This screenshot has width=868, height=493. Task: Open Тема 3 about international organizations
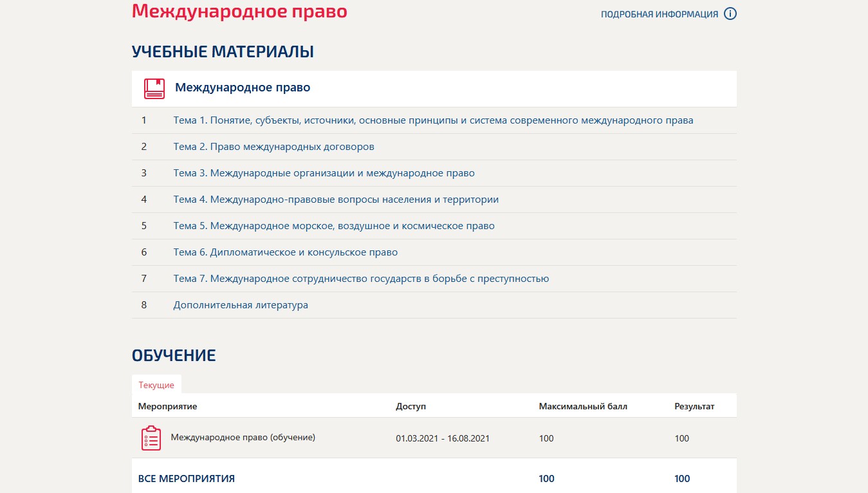(x=324, y=173)
